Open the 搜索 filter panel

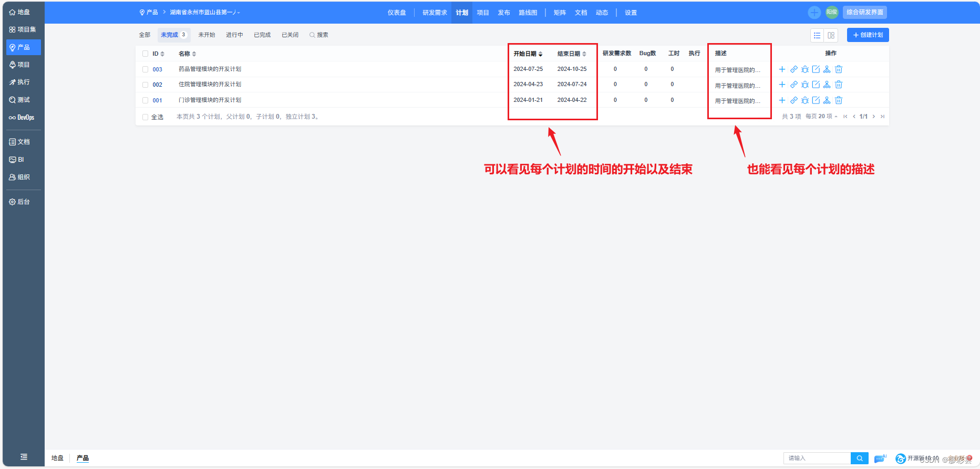319,35
